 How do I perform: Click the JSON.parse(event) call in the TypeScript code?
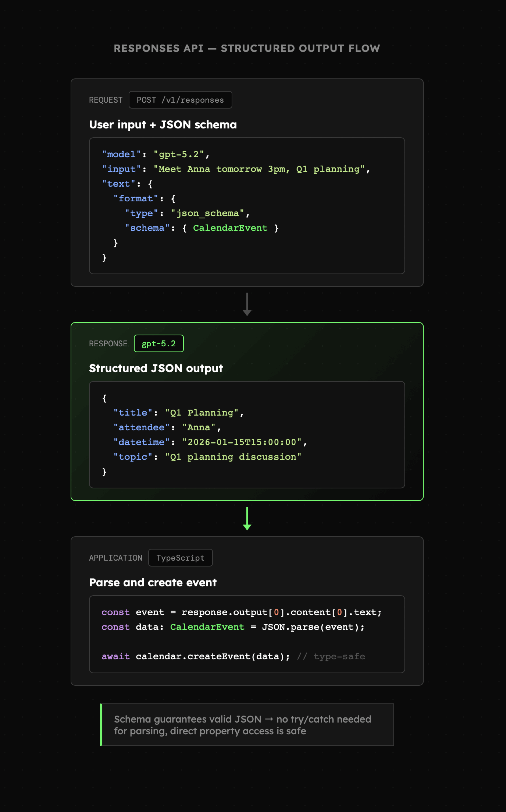coord(313,627)
